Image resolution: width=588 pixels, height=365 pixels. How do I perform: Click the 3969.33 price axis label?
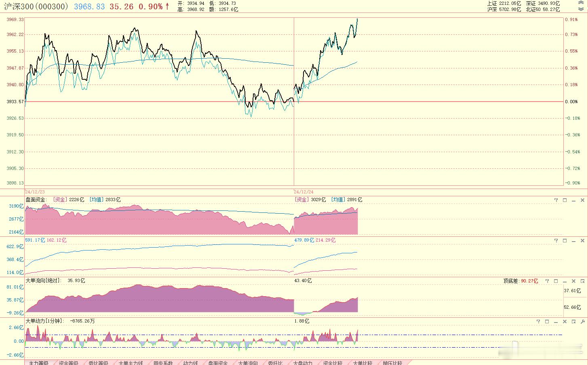pyautogui.click(x=15, y=19)
